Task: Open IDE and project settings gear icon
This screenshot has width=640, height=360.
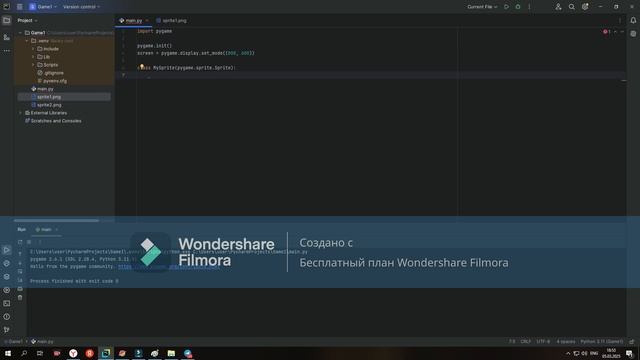Action: pyautogui.click(x=585, y=7)
